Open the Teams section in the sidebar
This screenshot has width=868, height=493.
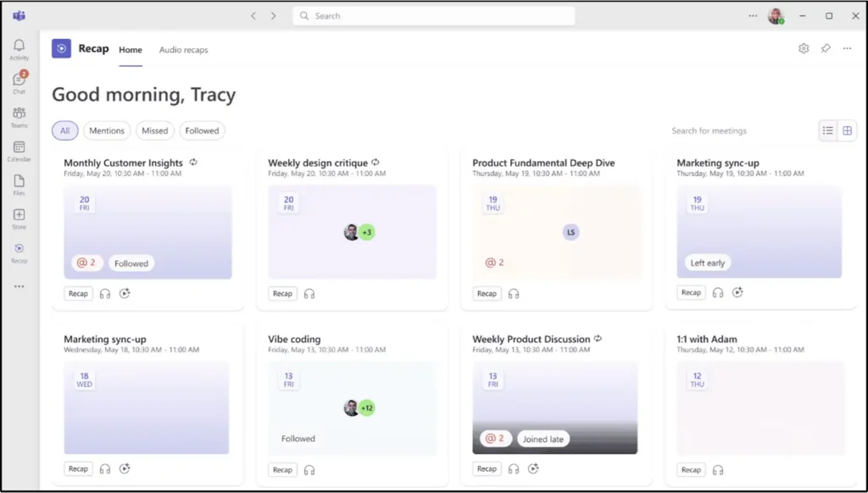(19, 117)
